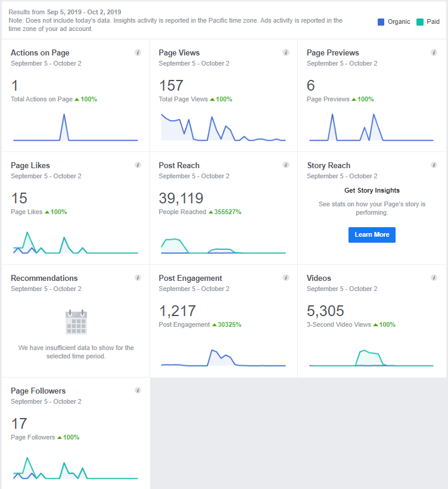Image resolution: width=448 pixels, height=489 pixels.
Task: Click the Videos card heading
Action: coord(319,278)
